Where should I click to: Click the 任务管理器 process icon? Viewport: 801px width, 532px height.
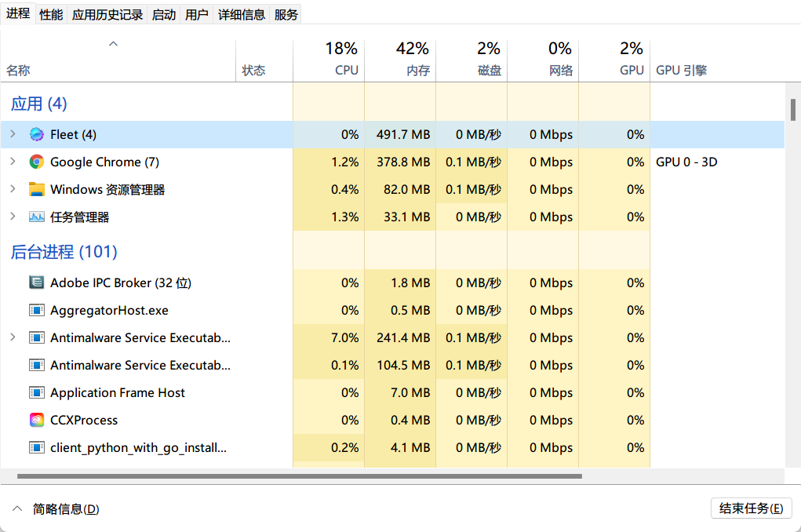point(37,217)
